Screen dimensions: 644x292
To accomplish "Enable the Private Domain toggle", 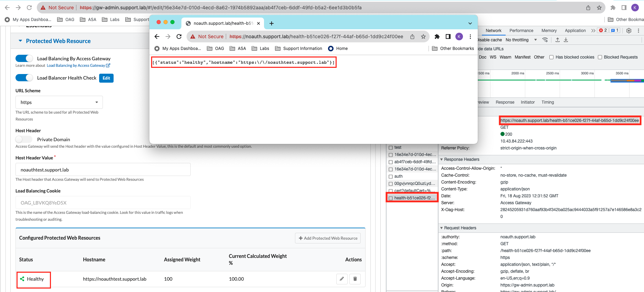I will 24,139.
